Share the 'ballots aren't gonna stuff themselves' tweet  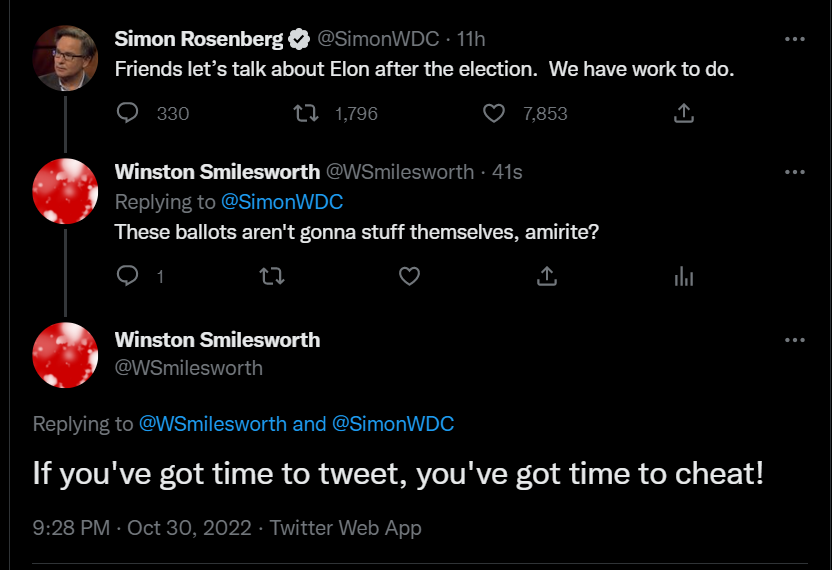coord(547,276)
